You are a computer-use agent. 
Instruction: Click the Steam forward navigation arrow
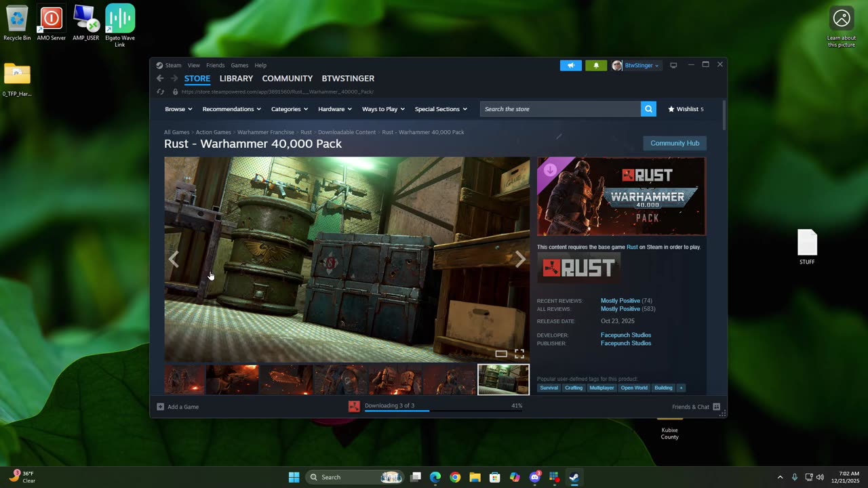pos(174,79)
